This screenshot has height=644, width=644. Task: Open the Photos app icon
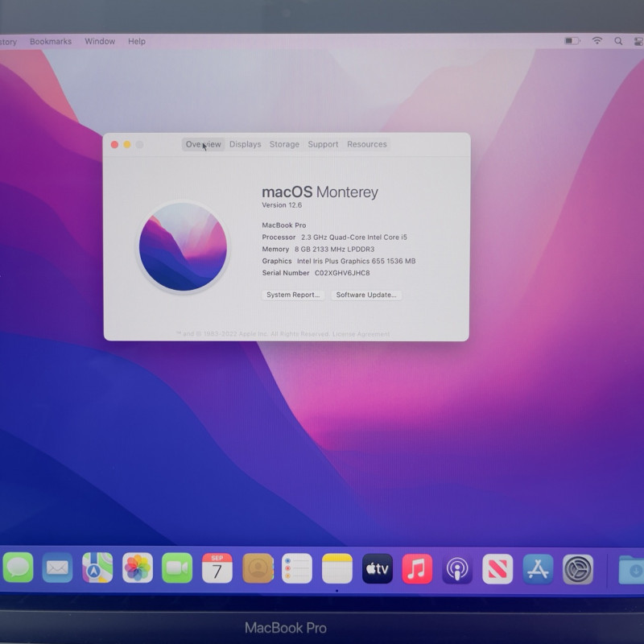(x=138, y=568)
